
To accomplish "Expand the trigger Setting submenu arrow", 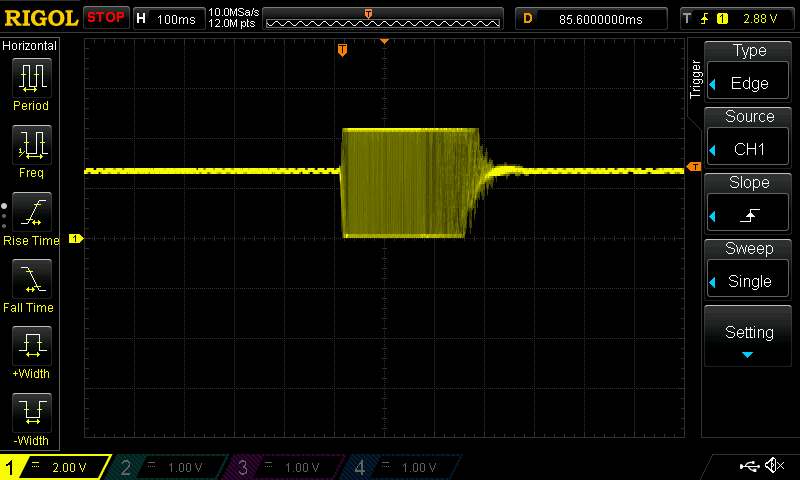I will point(747,355).
